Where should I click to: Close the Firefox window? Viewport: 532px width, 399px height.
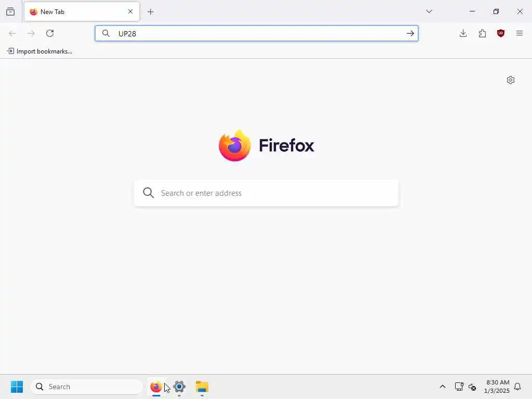click(x=520, y=11)
